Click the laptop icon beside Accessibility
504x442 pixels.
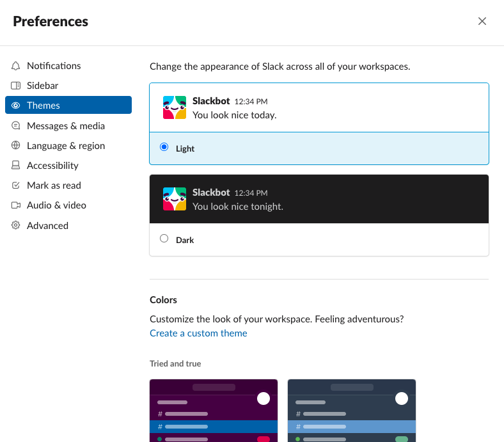[x=15, y=165]
